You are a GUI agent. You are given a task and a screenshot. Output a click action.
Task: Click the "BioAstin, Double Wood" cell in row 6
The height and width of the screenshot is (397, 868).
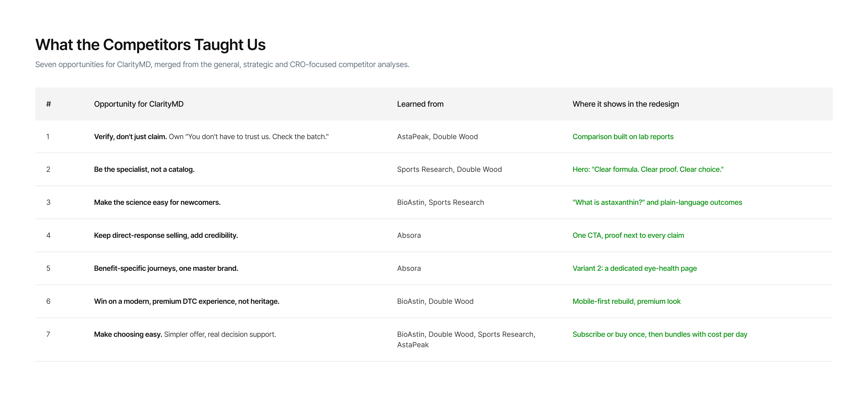point(435,302)
